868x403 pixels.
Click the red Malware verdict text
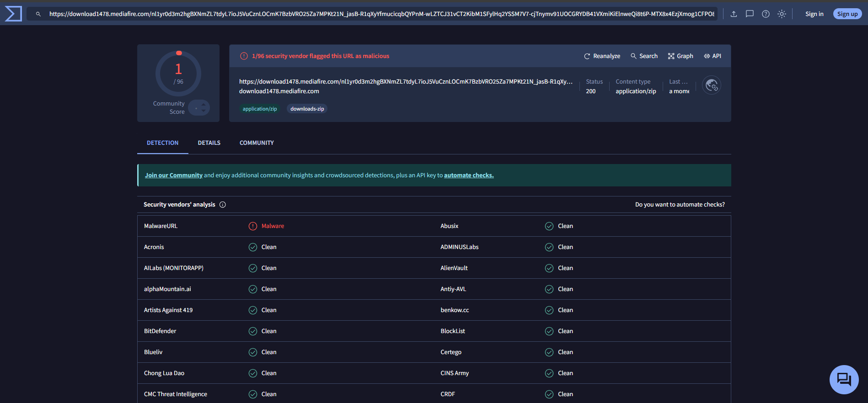[273, 226]
